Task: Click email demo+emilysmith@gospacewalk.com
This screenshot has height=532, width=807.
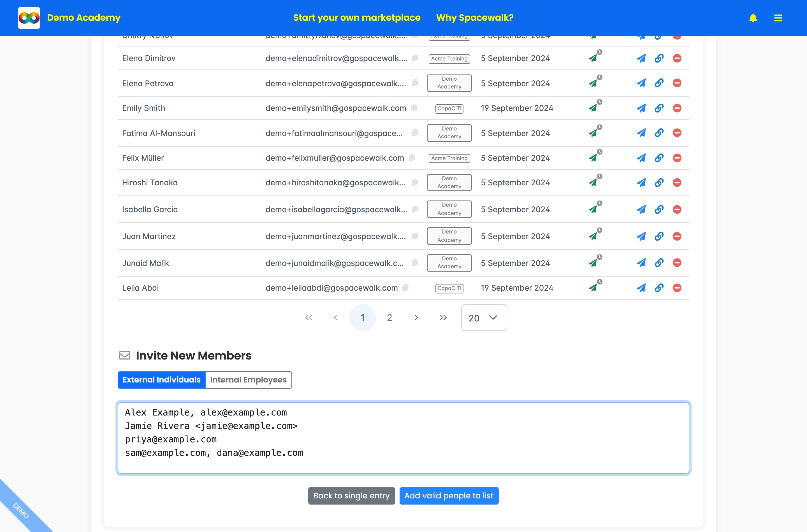Action: coord(336,108)
